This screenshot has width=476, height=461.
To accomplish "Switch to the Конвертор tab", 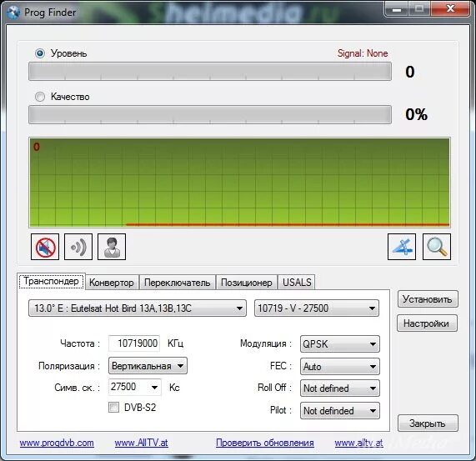I will [112, 283].
